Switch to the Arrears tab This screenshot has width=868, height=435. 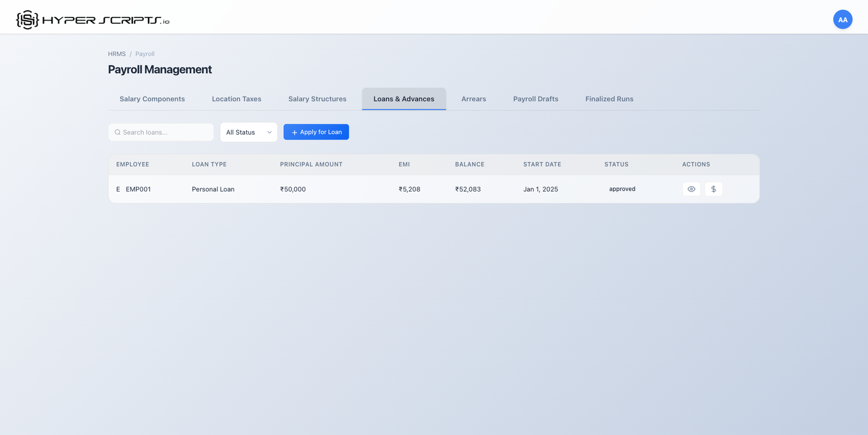[x=474, y=99]
